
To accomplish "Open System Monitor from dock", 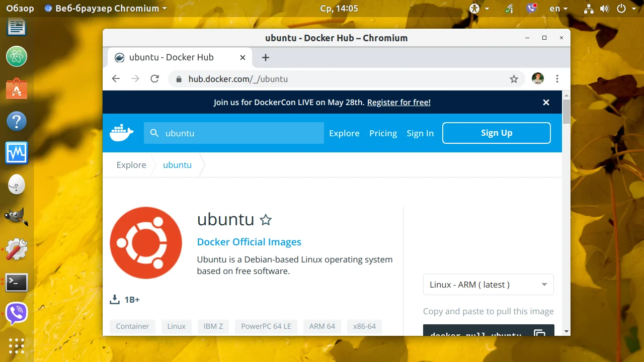I will (17, 153).
